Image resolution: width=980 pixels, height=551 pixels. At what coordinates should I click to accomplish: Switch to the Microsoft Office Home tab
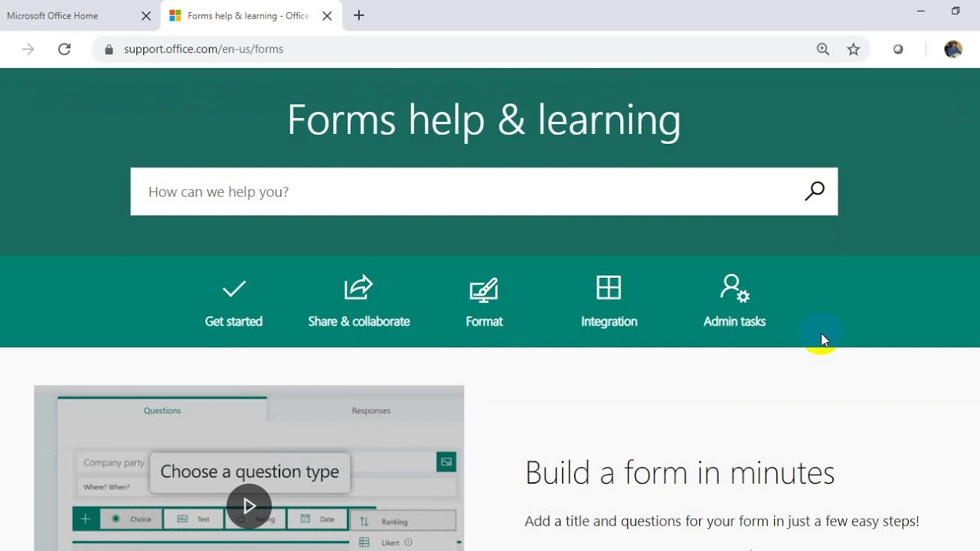coord(80,15)
